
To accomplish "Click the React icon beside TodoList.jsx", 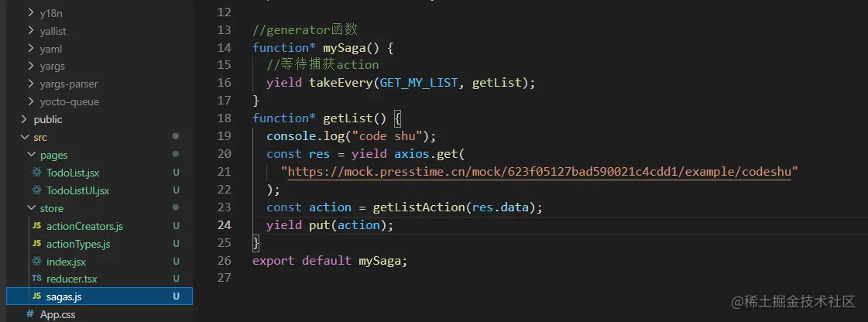I will click(x=36, y=173).
